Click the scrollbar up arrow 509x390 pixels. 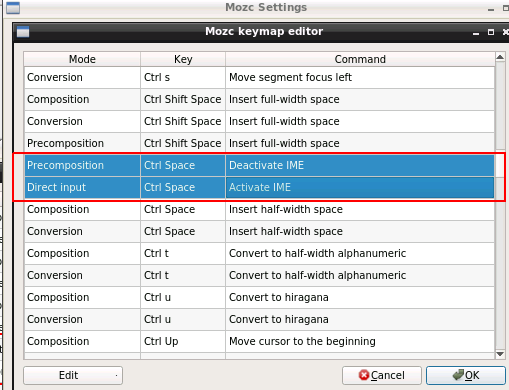point(500,57)
